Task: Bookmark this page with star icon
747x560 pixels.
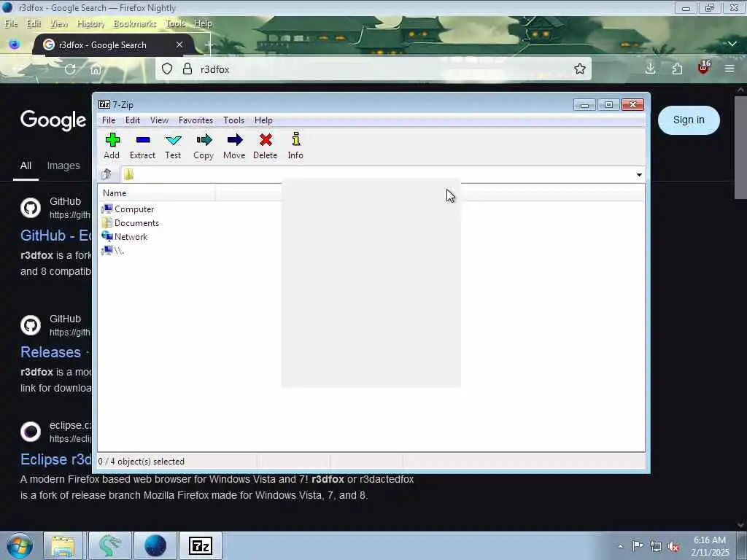Action: click(580, 69)
